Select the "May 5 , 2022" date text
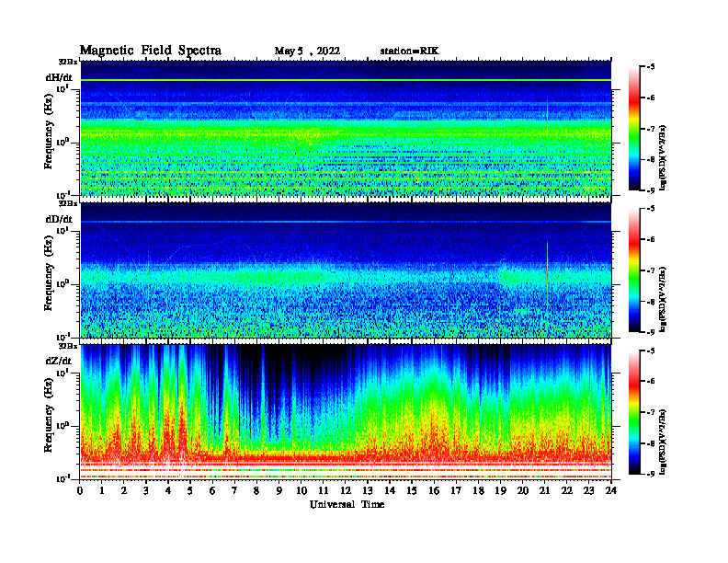728x563 pixels. click(307, 52)
